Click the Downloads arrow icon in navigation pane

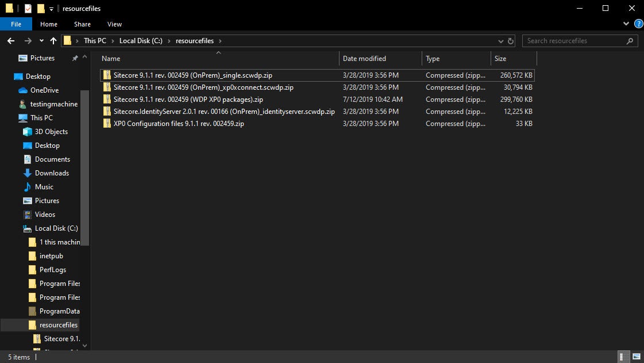pos(27,173)
